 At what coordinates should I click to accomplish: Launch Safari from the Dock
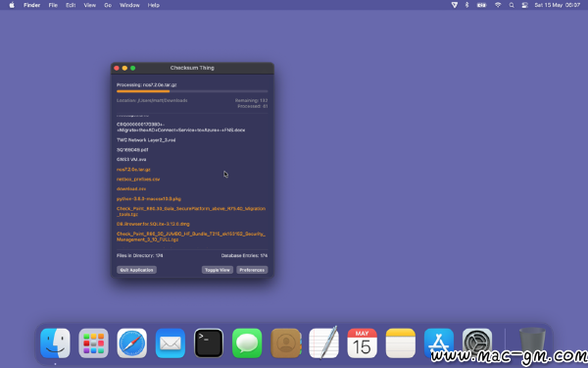pyautogui.click(x=132, y=343)
